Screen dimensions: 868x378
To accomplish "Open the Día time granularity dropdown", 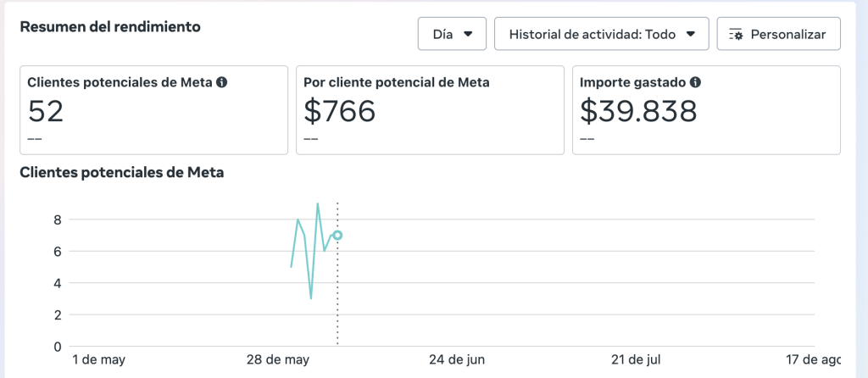I will click(x=452, y=35).
